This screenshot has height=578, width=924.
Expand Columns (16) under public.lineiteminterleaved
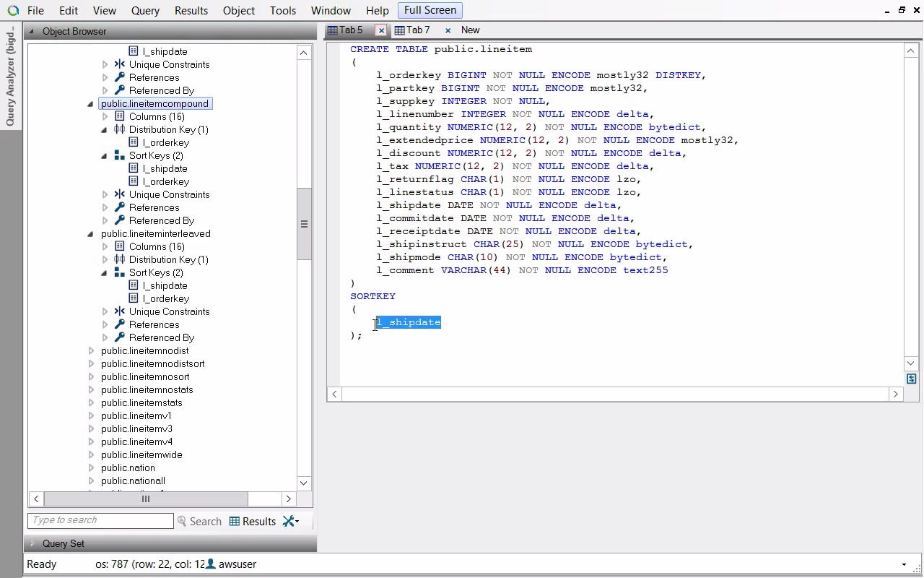click(x=105, y=246)
